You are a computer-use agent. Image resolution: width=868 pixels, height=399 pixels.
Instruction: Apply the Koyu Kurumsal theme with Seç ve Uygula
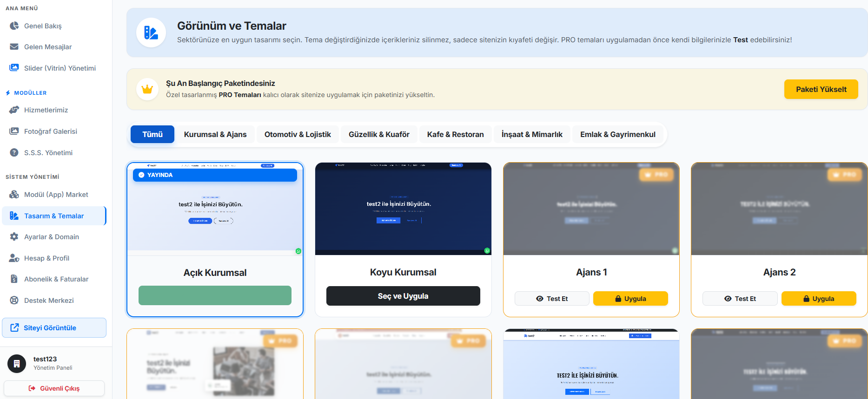click(403, 296)
